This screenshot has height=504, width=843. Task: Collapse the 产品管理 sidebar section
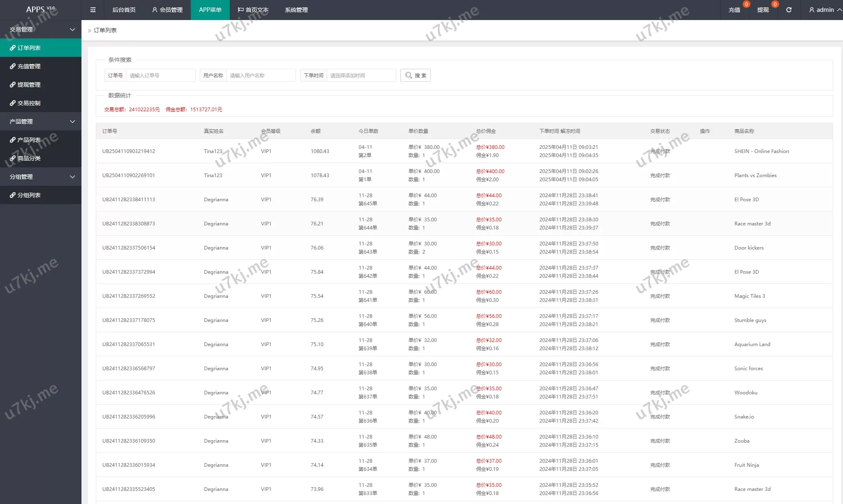point(41,122)
